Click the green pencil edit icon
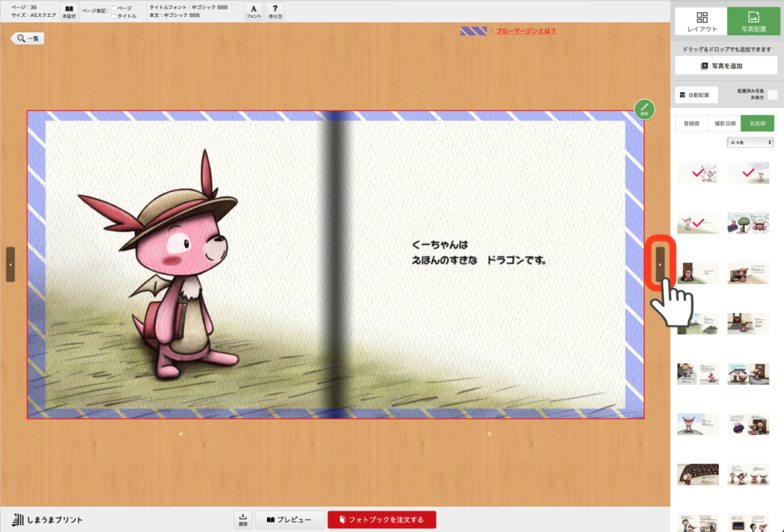This screenshot has height=532, width=784. (645, 109)
